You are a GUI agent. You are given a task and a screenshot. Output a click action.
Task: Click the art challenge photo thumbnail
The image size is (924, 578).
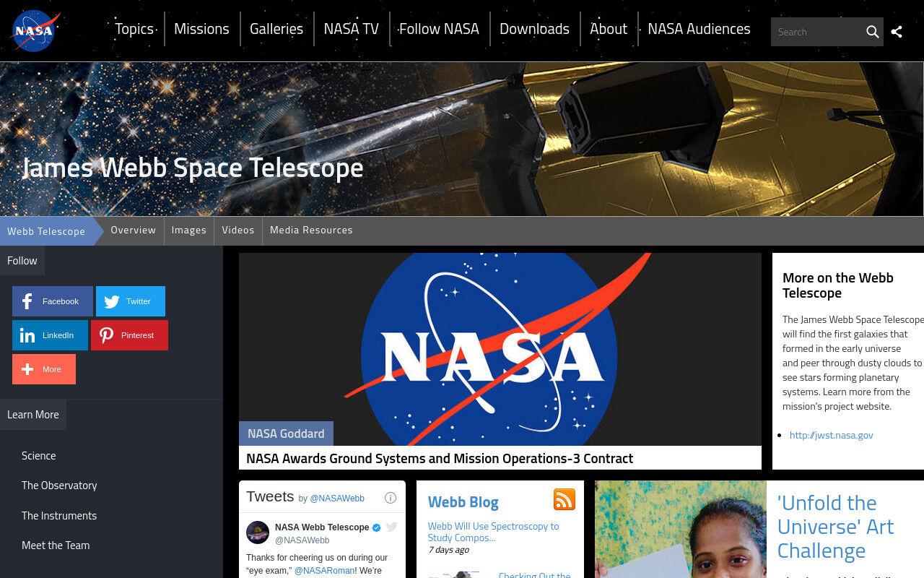pyautogui.click(x=681, y=530)
